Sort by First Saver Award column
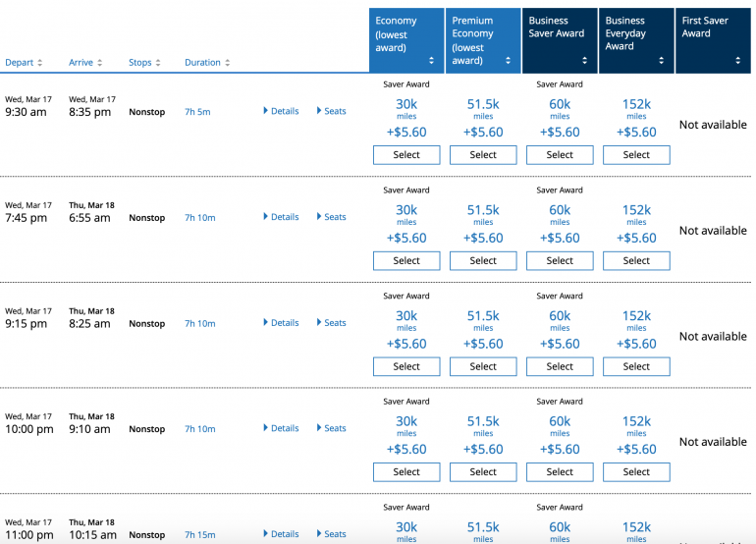This screenshot has width=756, height=544. (x=737, y=61)
